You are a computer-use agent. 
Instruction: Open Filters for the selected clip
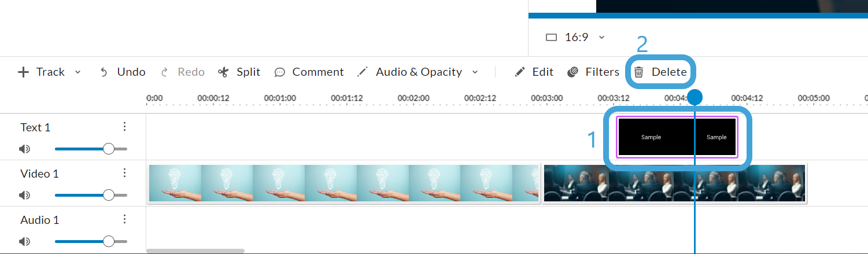[x=593, y=72]
